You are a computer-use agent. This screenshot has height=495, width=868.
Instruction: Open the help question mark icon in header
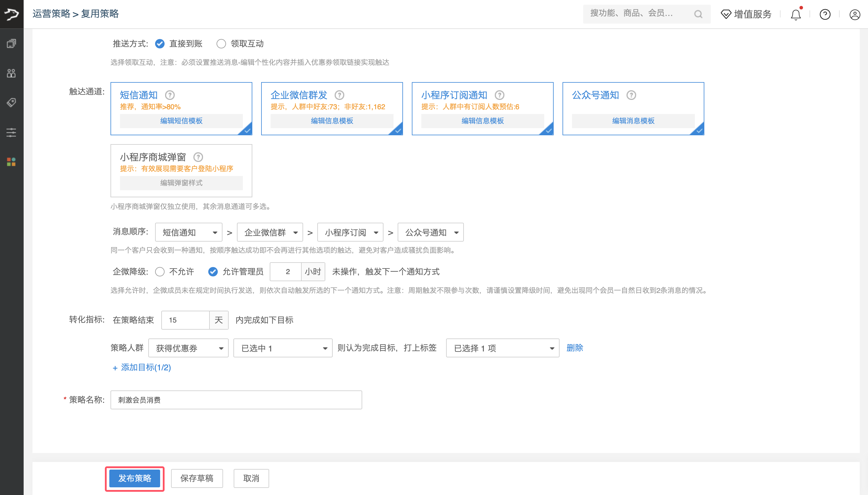coord(825,14)
